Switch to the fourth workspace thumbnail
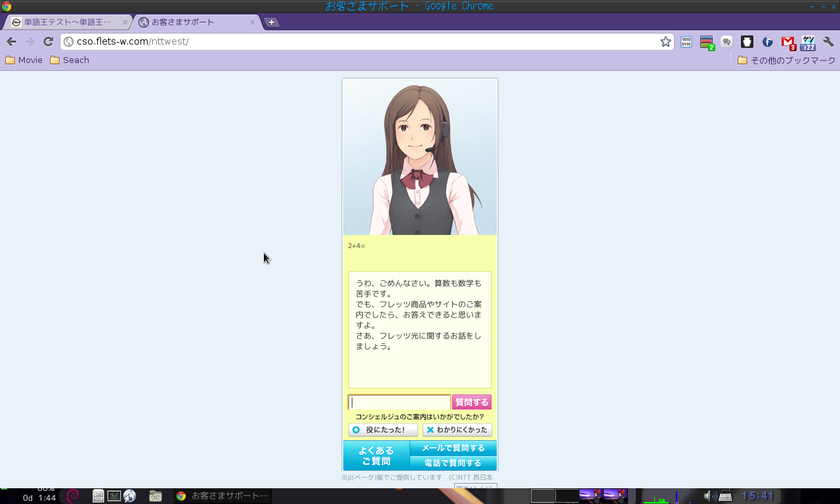Screen dimensions: 840x504 (616, 496)
